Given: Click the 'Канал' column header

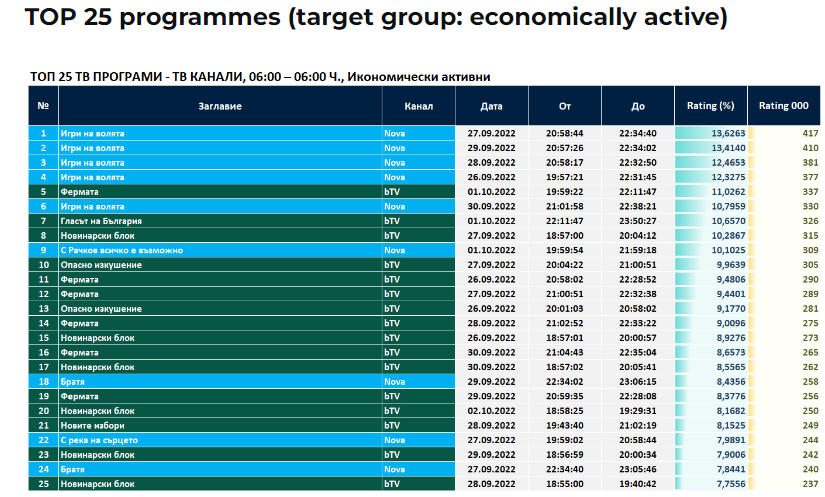Looking at the screenshot, I should [x=418, y=106].
